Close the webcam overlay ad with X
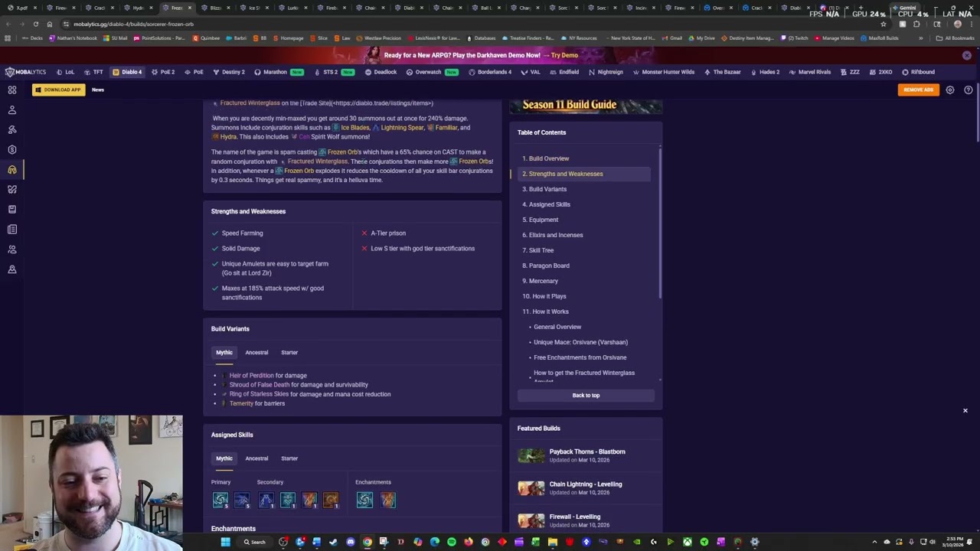The image size is (980, 551). [x=965, y=411]
